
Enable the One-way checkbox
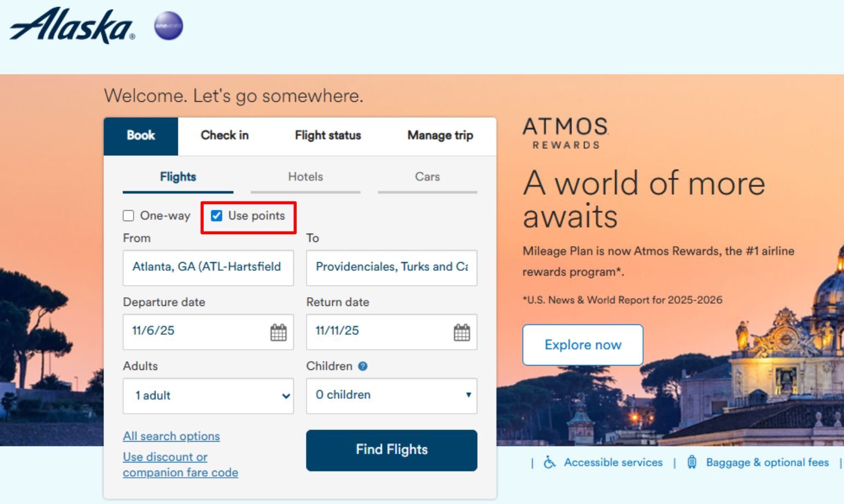[x=129, y=216]
